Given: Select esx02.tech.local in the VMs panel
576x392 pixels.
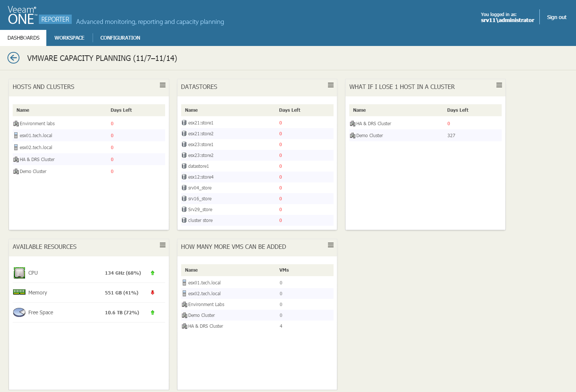Looking at the screenshot, I should click(x=257, y=293).
